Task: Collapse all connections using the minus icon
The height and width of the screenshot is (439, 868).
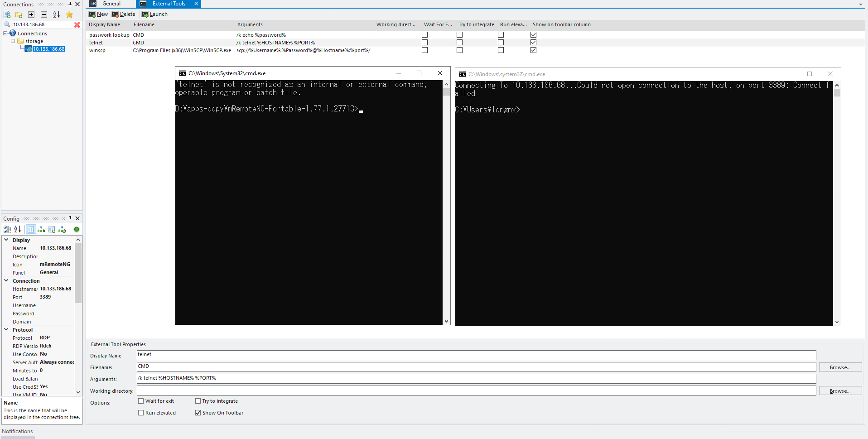Action: [x=44, y=14]
